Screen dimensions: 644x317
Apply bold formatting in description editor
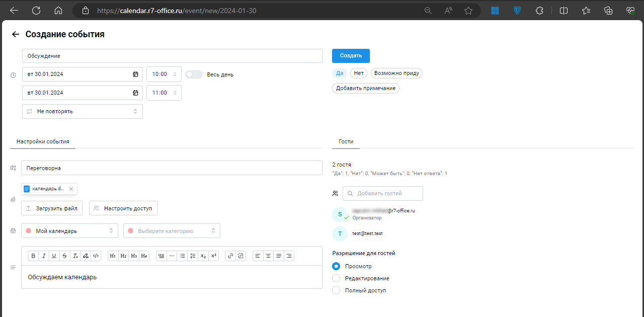33,256
